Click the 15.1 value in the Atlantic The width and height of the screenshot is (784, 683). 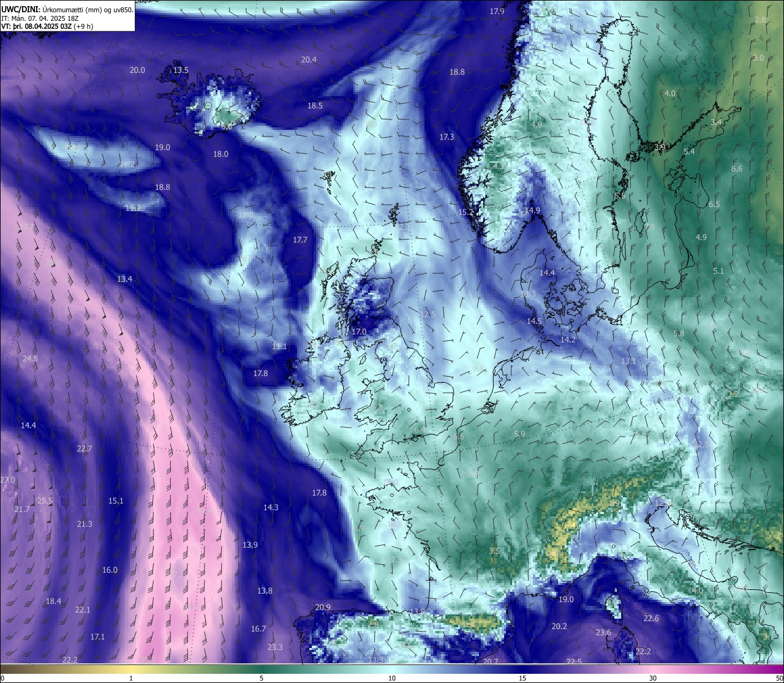116,501
